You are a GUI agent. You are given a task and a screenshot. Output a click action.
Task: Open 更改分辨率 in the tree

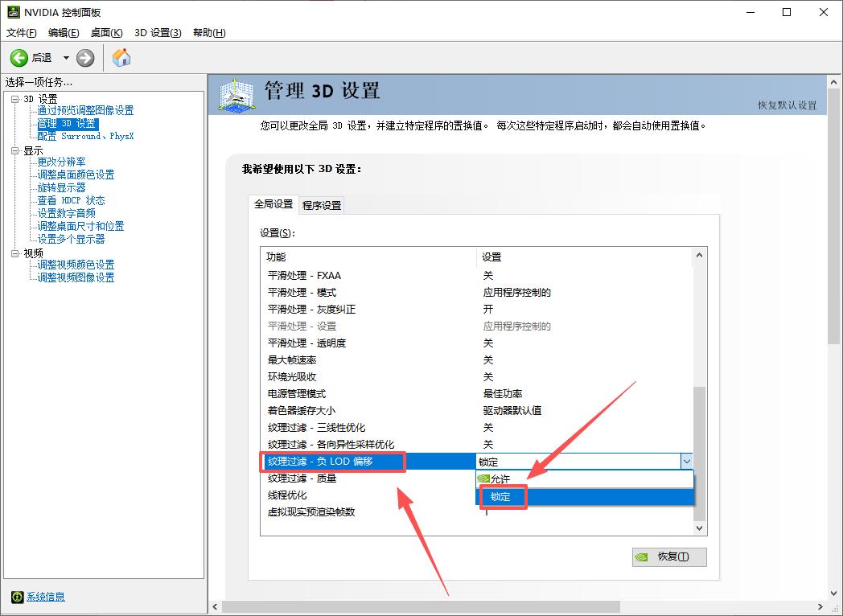coord(61,162)
